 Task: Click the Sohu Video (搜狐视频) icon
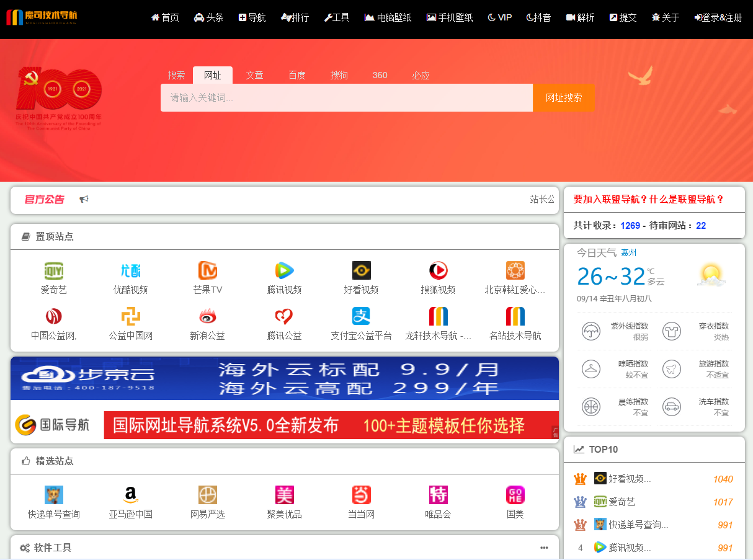pyautogui.click(x=438, y=271)
